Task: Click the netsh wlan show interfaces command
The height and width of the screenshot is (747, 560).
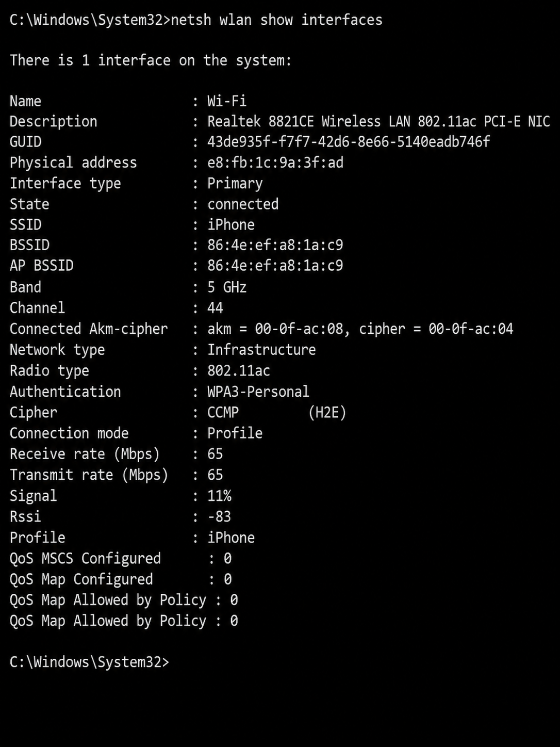Action: 276,20
